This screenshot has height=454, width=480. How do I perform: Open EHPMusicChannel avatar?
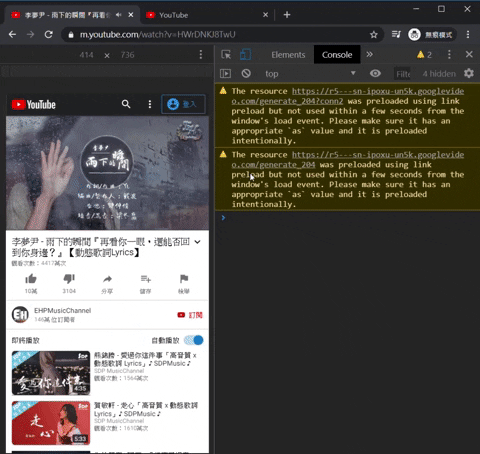[x=20, y=315]
